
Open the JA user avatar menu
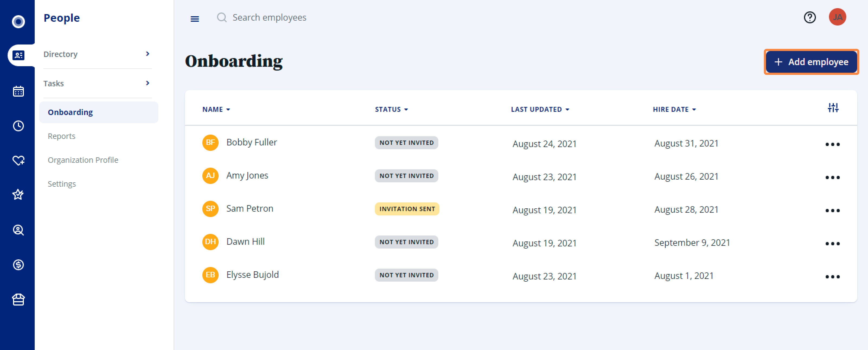(x=837, y=17)
